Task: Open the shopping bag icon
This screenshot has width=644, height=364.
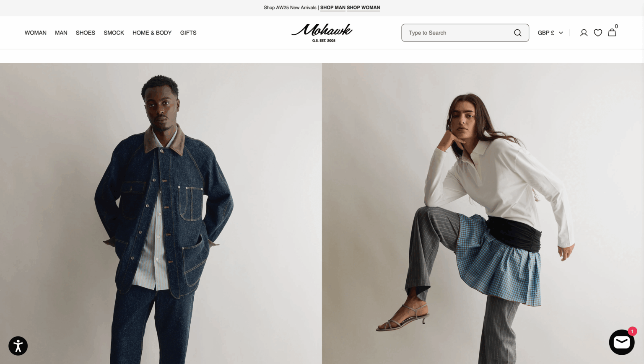Action: coord(612,32)
